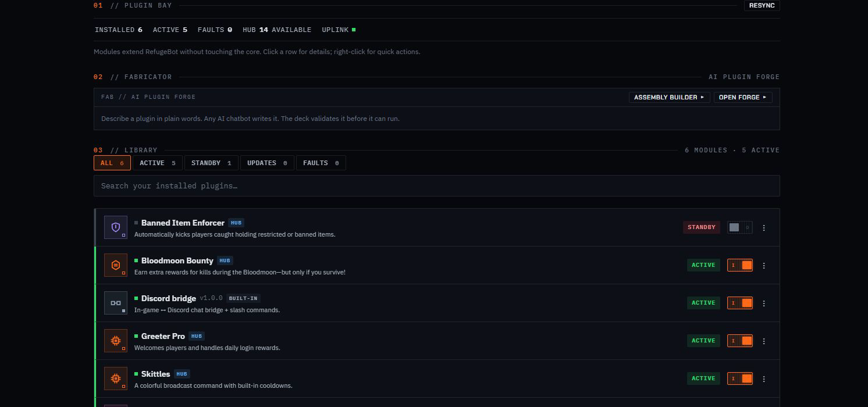The height and width of the screenshot is (407, 868).
Task: Click the STANDBY status badge
Action: [x=702, y=227]
